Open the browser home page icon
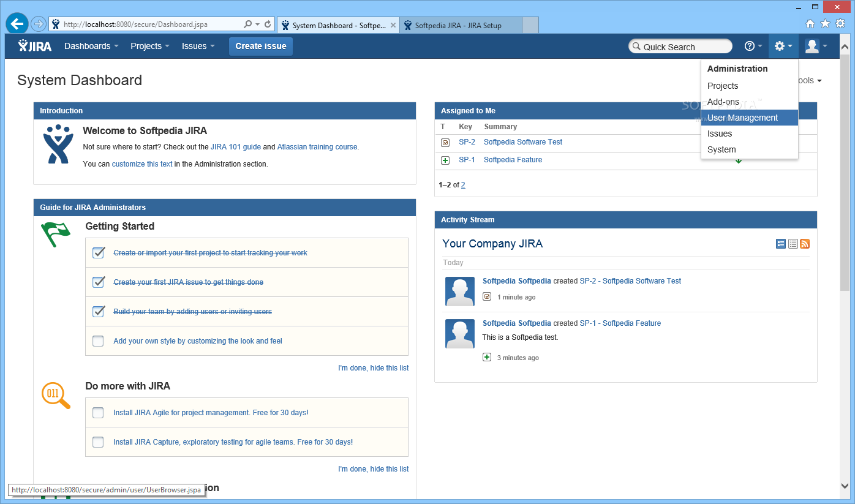 [810, 24]
